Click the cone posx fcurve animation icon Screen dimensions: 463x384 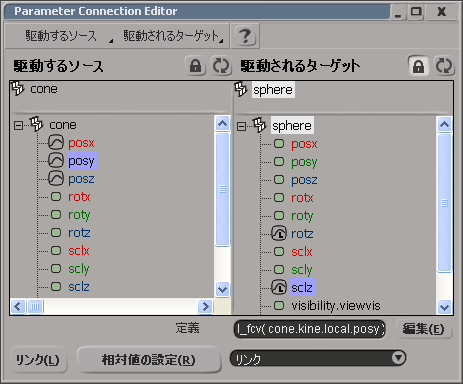[x=56, y=143]
